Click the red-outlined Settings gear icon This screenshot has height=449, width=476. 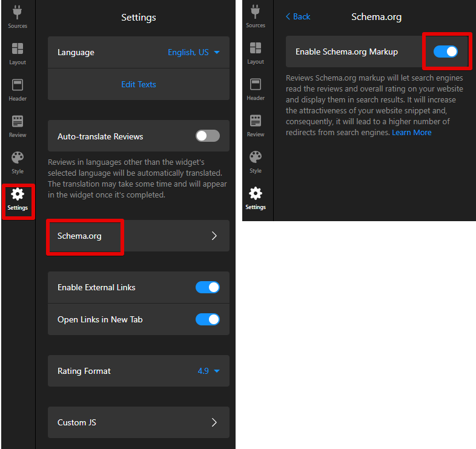pos(18,199)
